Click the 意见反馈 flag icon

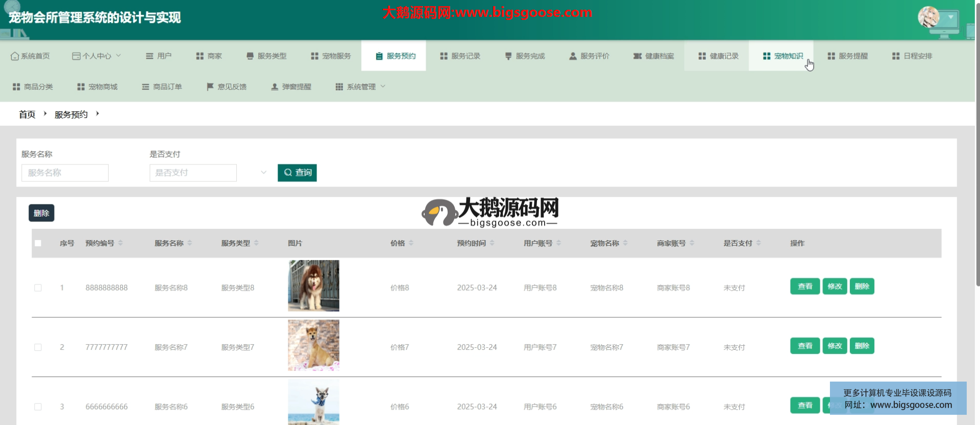pos(210,87)
